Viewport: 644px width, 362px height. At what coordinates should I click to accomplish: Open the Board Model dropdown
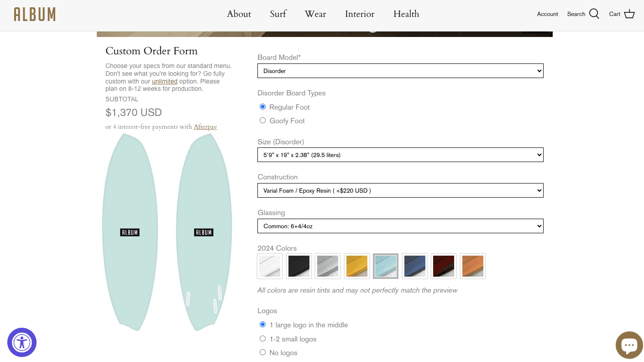coord(400,71)
